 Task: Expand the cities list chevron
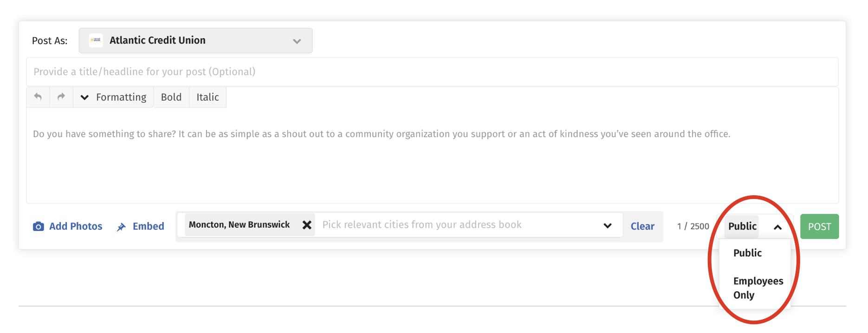point(607,225)
